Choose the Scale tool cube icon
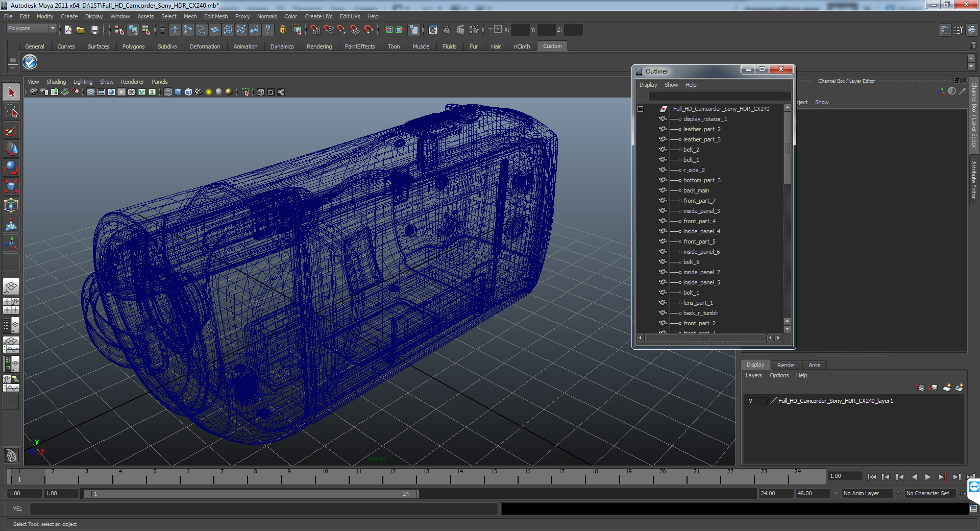The image size is (980, 531). point(11,186)
